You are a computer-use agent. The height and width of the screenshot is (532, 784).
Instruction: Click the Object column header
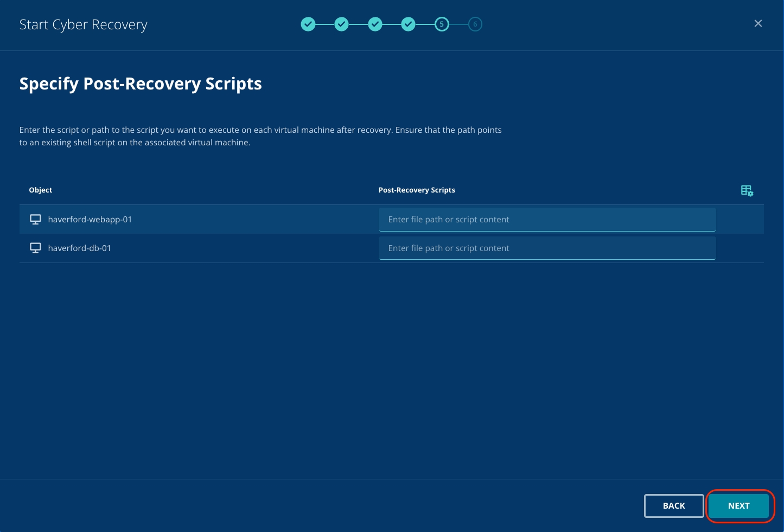pyautogui.click(x=41, y=190)
